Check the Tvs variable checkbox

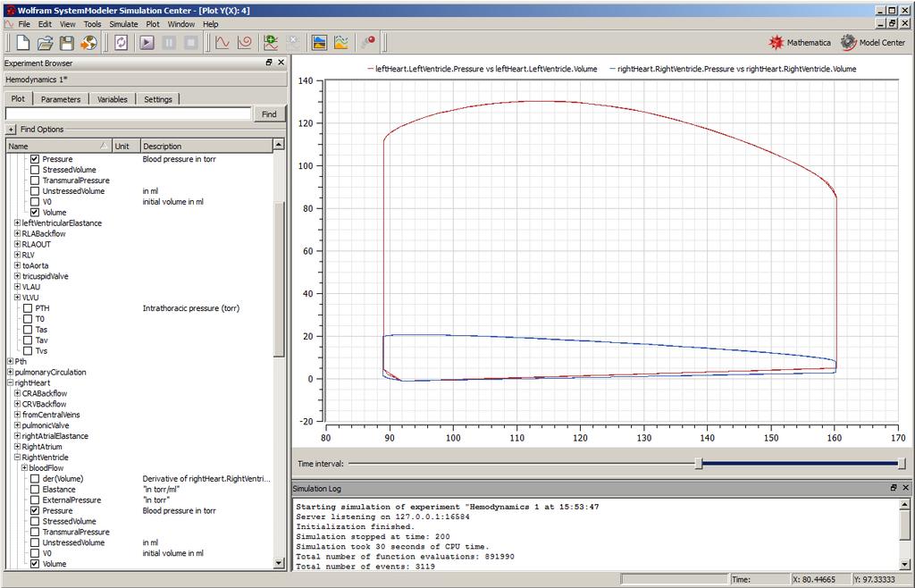tap(28, 350)
